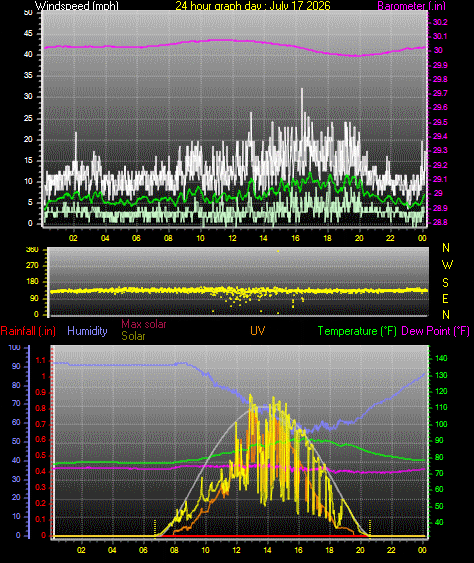Click the W wind direction label

tap(447, 265)
